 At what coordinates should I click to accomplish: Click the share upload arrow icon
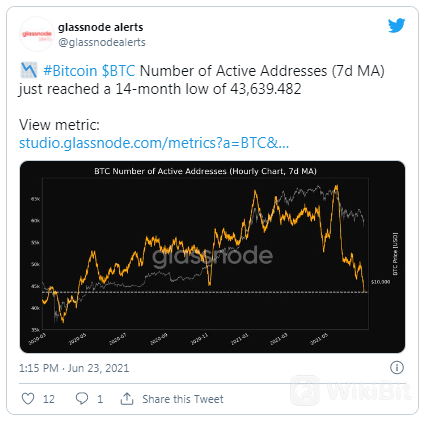[x=127, y=398]
